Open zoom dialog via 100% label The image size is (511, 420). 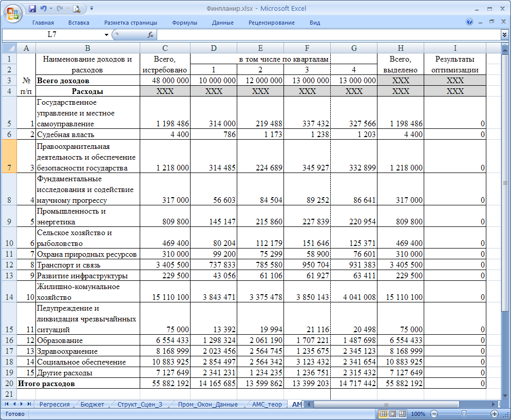[x=418, y=414]
